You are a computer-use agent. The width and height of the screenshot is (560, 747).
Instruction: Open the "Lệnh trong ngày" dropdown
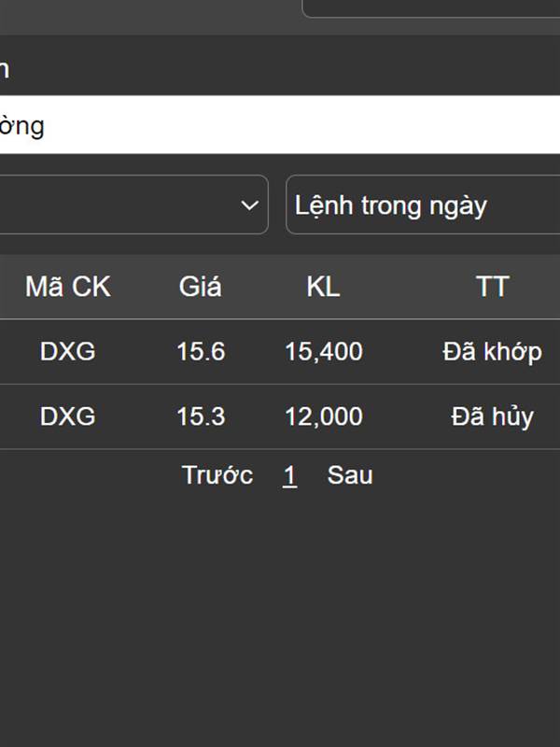tap(422, 205)
